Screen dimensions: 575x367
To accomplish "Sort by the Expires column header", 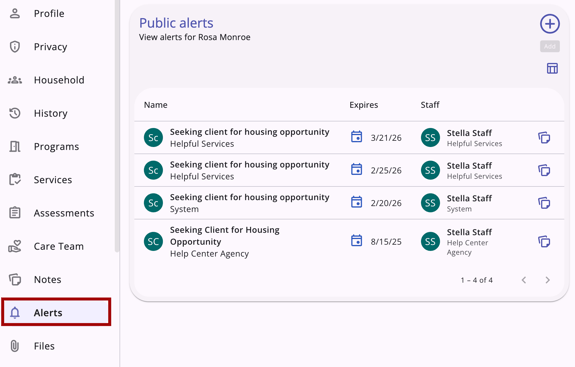I will 363,105.
